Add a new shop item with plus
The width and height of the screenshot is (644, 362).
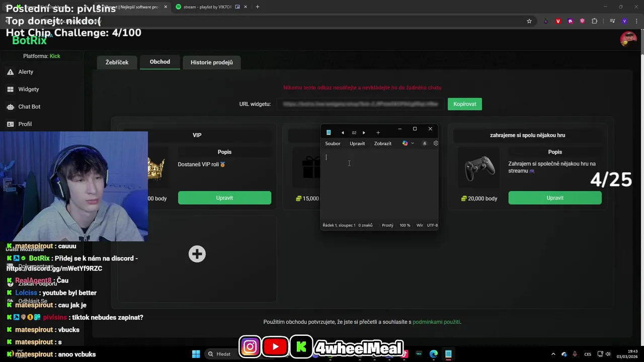(x=197, y=254)
